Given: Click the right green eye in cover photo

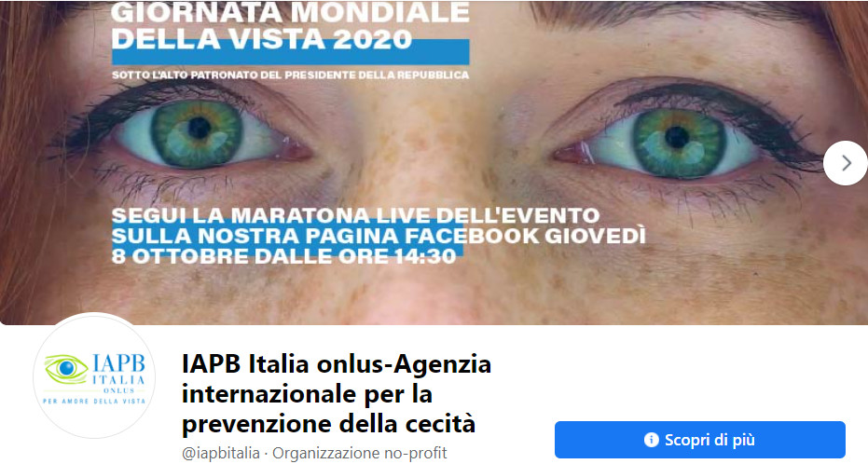Looking at the screenshot, I should [677, 143].
